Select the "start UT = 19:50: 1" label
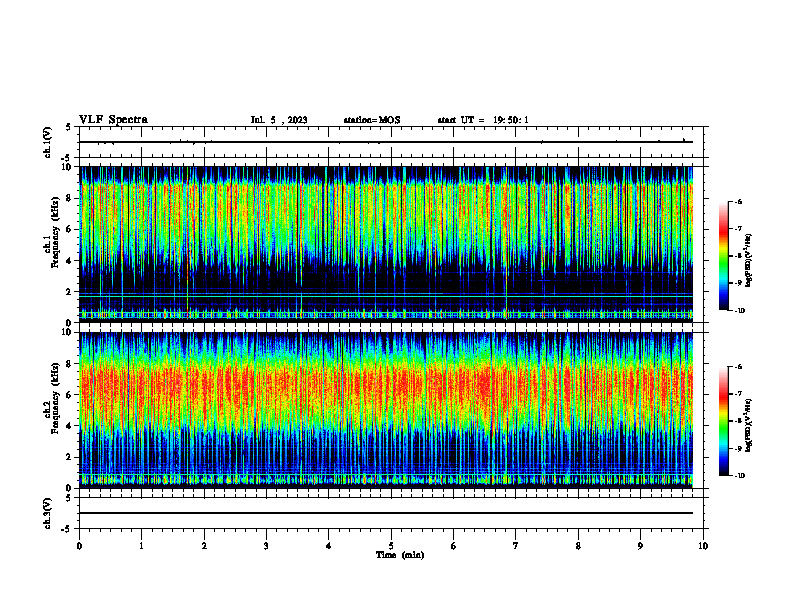The height and width of the screenshot is (612, 792). point(483,120)
